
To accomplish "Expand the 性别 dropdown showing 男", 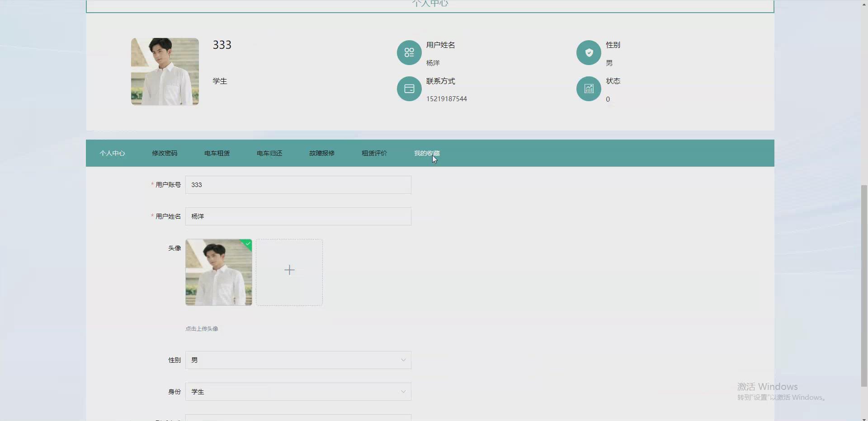I will [298, 360].
